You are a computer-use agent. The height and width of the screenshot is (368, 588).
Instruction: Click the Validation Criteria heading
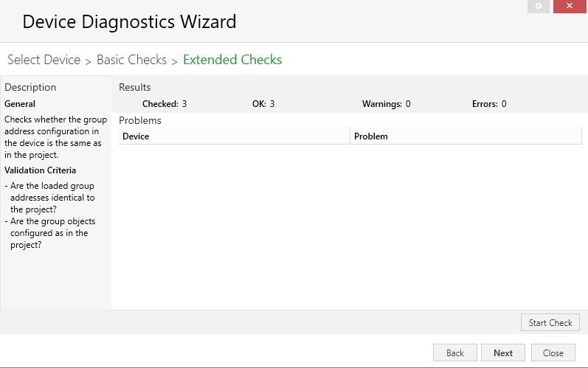(x=40, y=170)
